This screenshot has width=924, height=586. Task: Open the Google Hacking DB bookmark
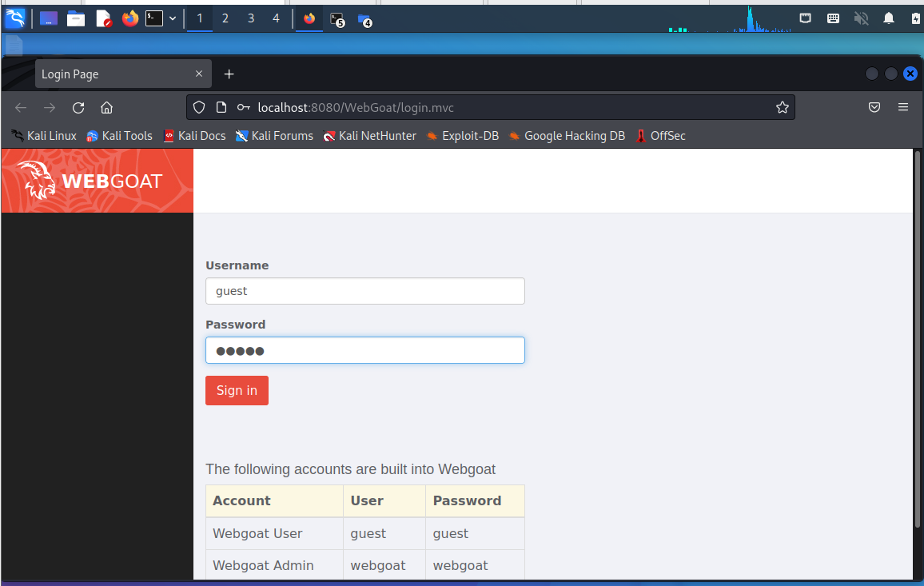click(566, 136)
